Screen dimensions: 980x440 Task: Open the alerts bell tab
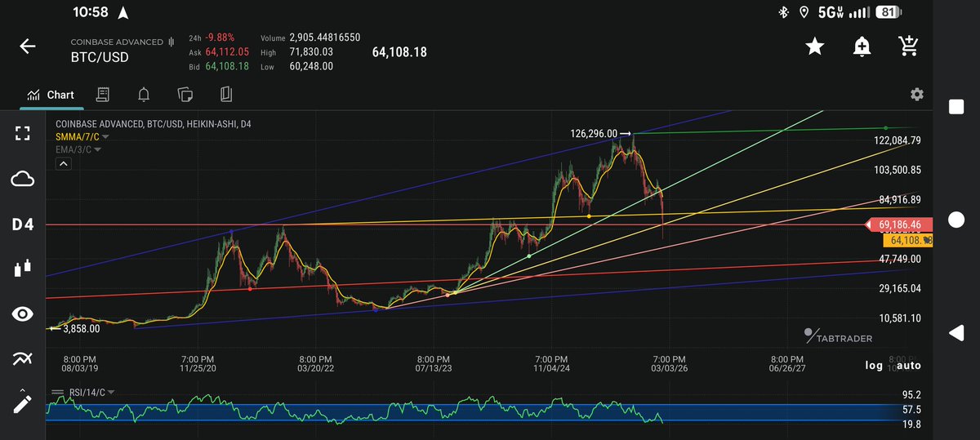coord(144,95)
